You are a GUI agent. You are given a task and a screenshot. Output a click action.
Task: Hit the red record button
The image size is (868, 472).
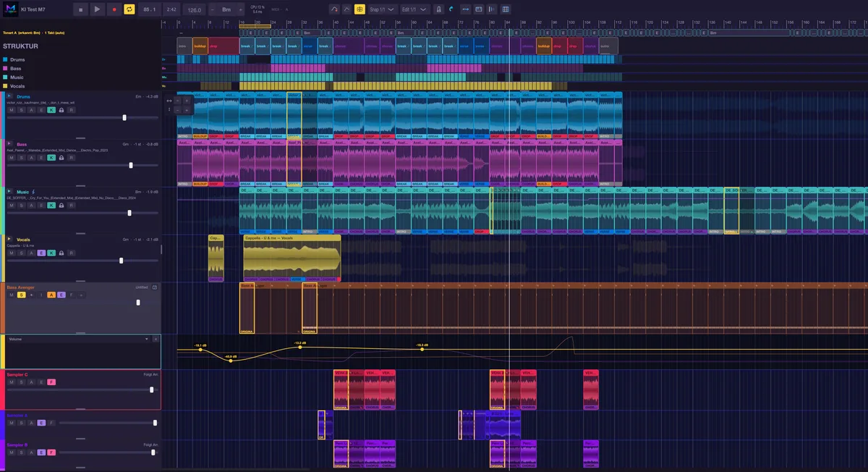click(x=114, y=9)
